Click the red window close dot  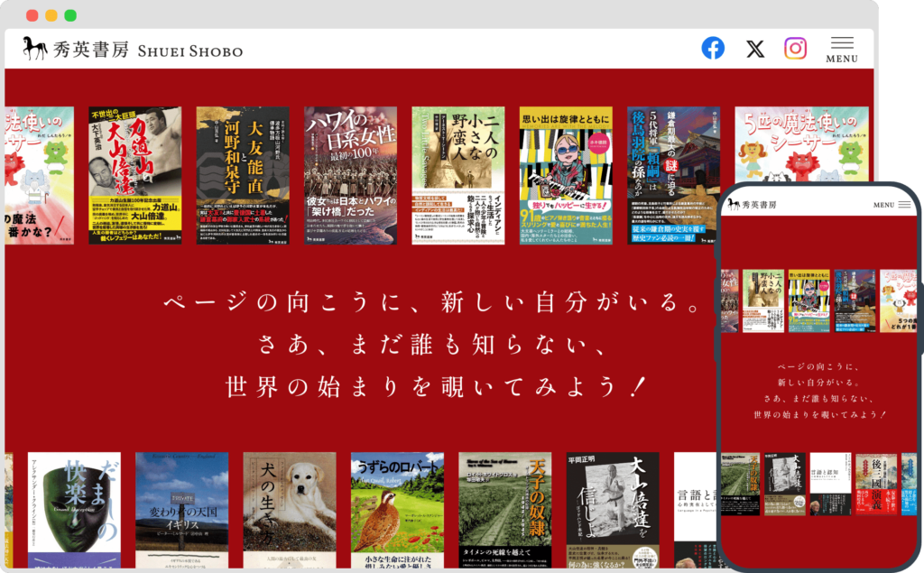coord(32,15)
